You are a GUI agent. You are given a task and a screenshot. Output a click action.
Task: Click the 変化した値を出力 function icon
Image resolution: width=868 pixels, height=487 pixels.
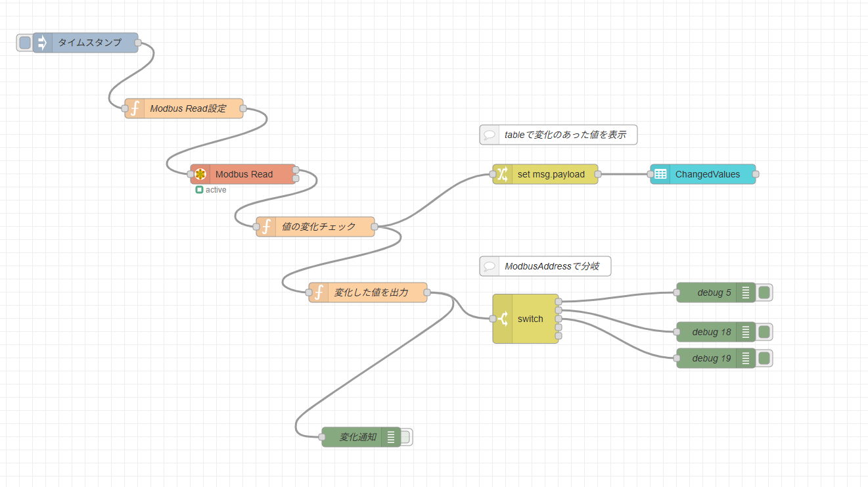click(x=319, y=292)
